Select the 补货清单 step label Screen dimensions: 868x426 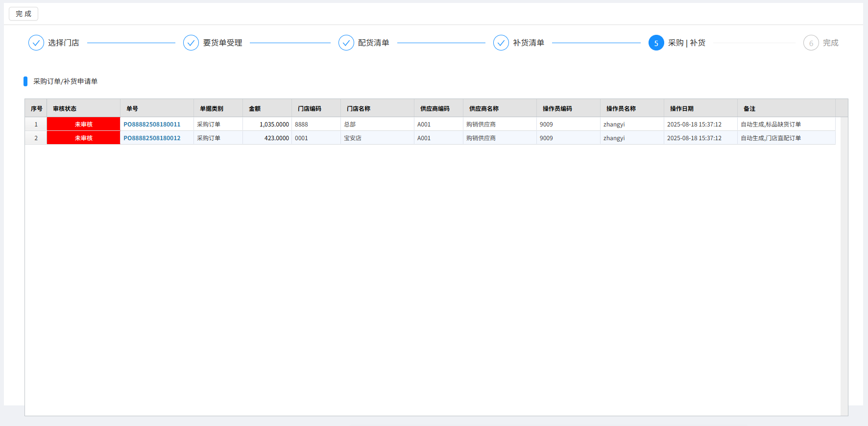[x=529, y=43]
